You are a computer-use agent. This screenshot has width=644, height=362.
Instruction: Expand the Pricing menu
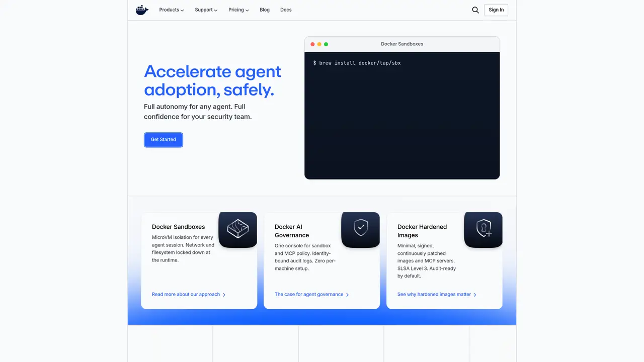click(238, 10)
